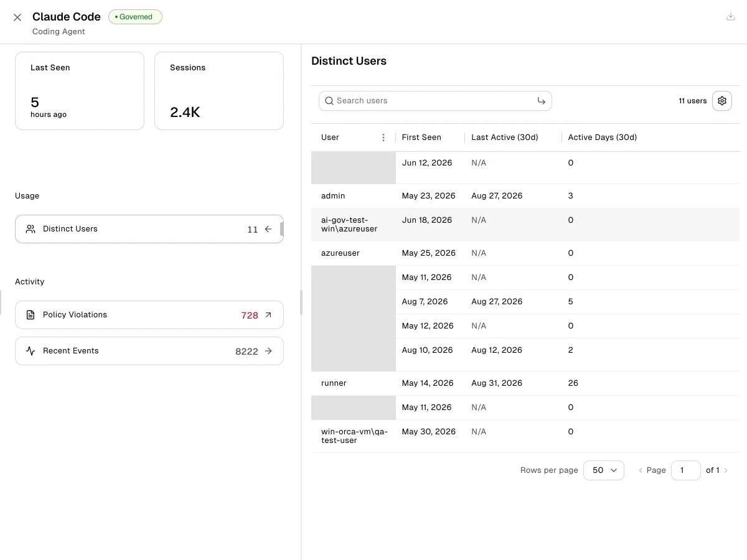Click the Coding Agent subtitle
The image size is (747, 560).
click(x=59, y=32)
